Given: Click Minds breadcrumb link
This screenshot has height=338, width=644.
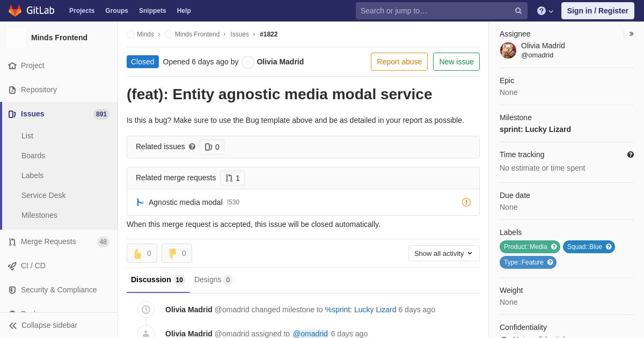Looking at the screenshot, I should coord(145,34).
